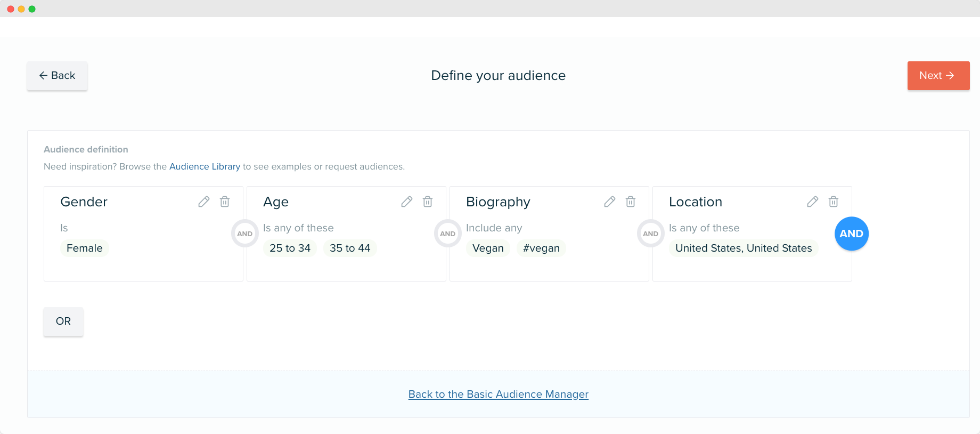Edit the Location condition with pencil icon

click(813, 202)
